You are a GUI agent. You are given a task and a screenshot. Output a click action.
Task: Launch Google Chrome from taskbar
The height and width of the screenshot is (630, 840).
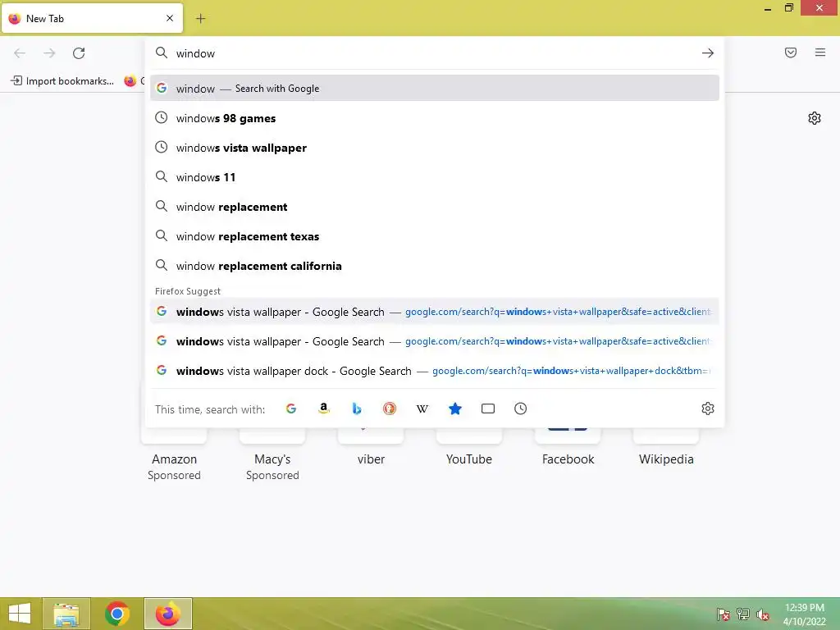pos(116,614)
